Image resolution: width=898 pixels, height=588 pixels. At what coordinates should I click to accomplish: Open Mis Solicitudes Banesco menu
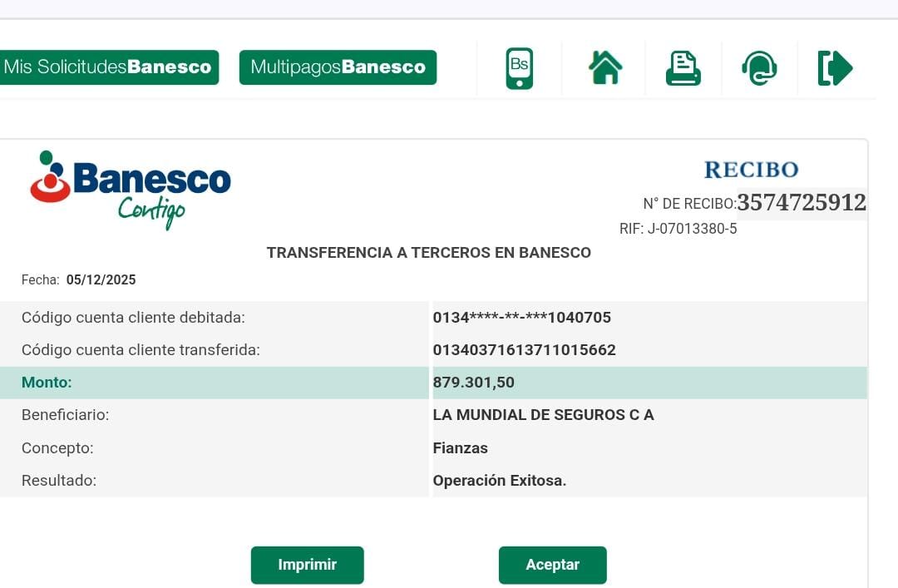click(108, 67)
